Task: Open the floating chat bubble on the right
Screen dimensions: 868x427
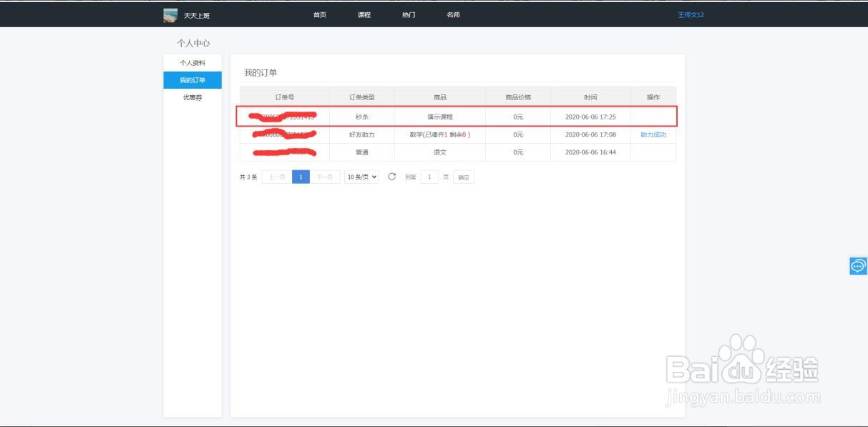Action: pyautogui.click(x=857, y=265)
